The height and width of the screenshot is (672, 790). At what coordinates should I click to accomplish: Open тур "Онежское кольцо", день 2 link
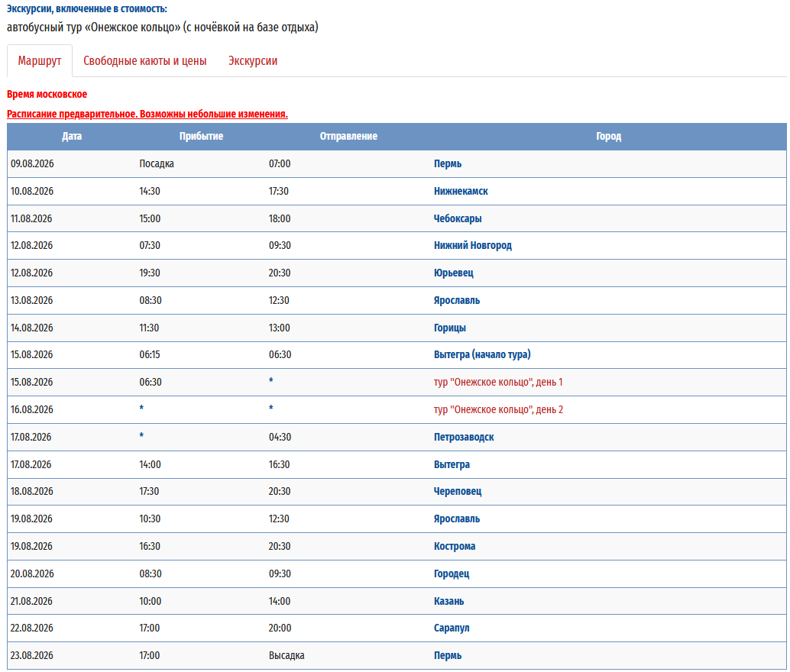pos(498,410)
